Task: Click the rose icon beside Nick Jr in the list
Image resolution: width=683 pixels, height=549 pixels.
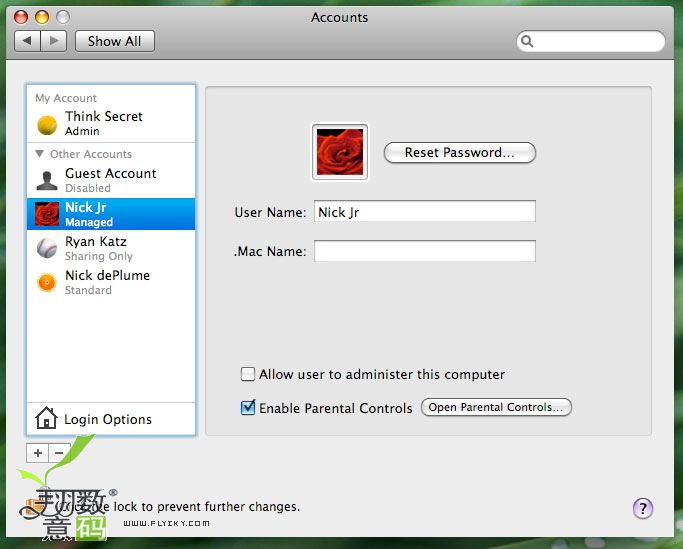Action: [47, 214]
